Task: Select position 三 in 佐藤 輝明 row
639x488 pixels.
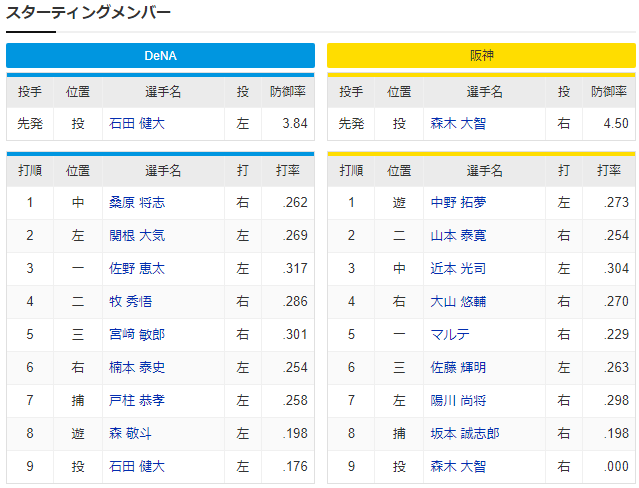Action: point(399,368)
